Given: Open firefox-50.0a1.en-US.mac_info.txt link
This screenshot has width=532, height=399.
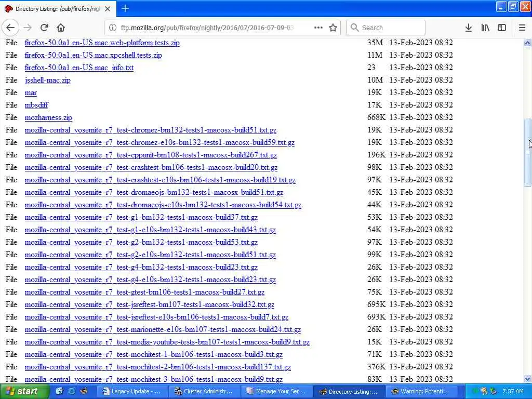Looking at the screenshot, I should click(79, 68).
